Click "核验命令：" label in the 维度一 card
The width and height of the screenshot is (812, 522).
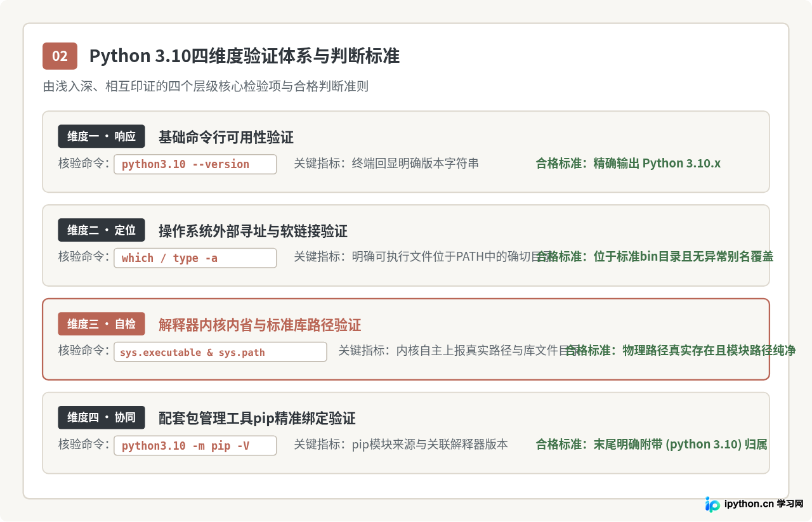pos(84,164)
